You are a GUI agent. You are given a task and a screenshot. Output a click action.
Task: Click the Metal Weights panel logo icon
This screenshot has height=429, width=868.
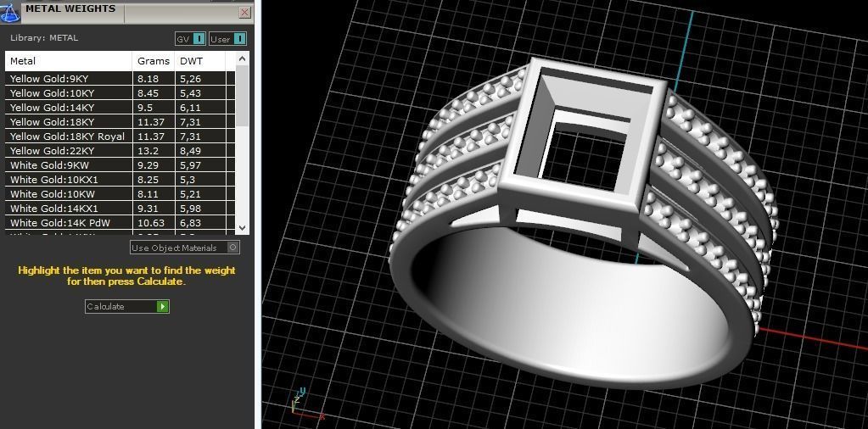[x=9, y=12]
